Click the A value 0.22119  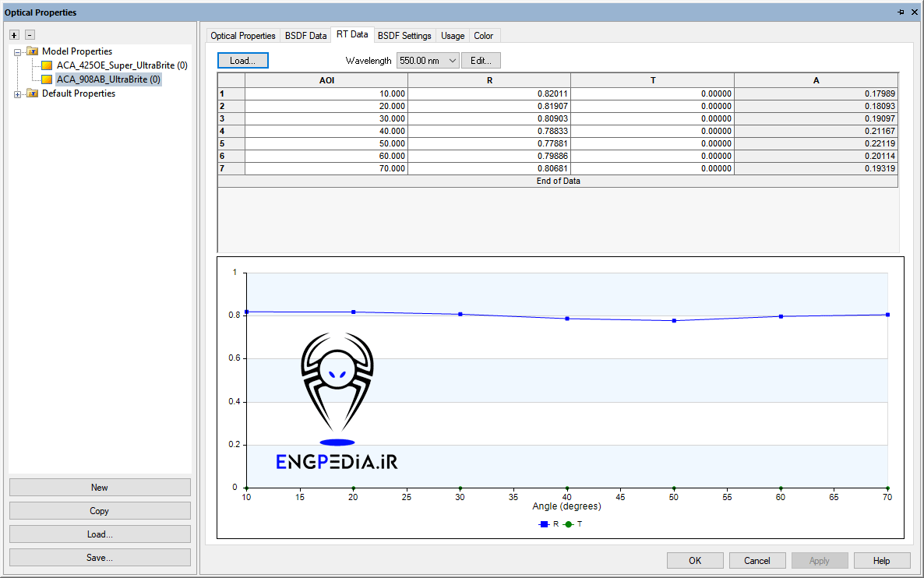coord(816,144)
